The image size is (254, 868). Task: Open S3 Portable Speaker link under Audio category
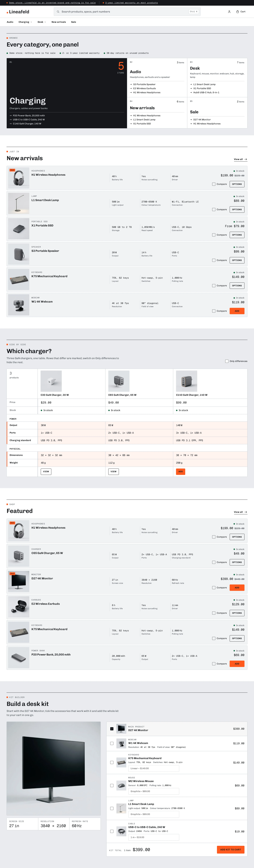pos(144,85)
